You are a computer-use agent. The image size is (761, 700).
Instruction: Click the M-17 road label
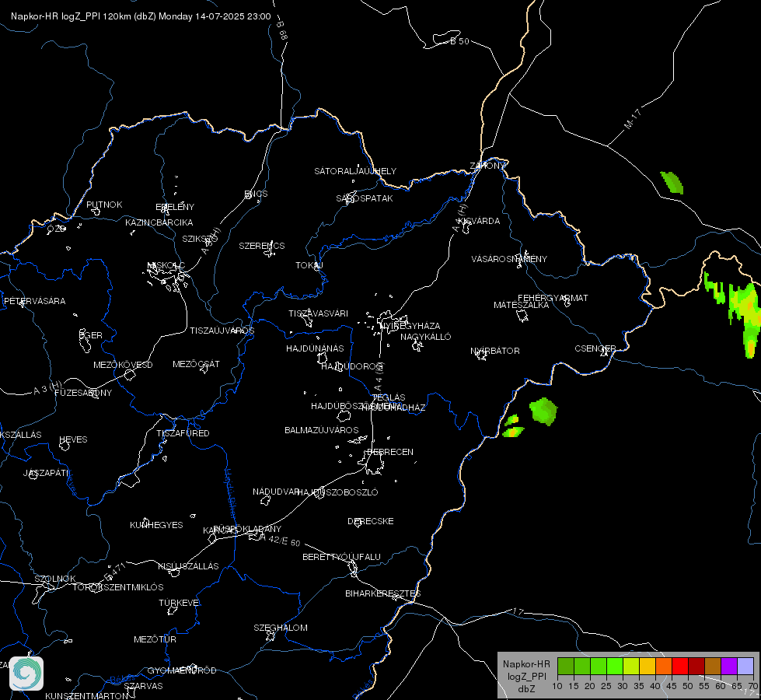[633, 119]
